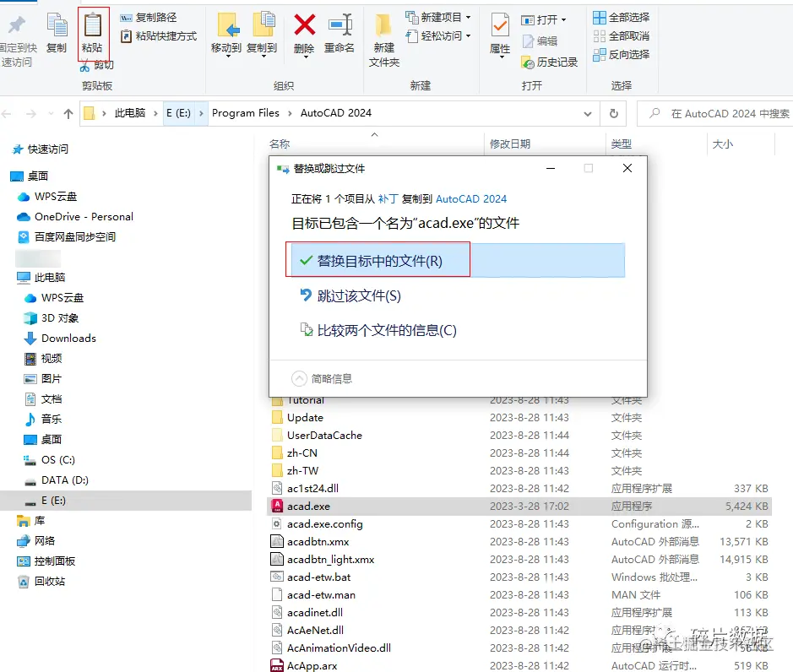Select Network (网络) in sidebar
Image resolution: width=793 pixels, height=672 pixels.
pyautogui.click(x=36, y=541)
